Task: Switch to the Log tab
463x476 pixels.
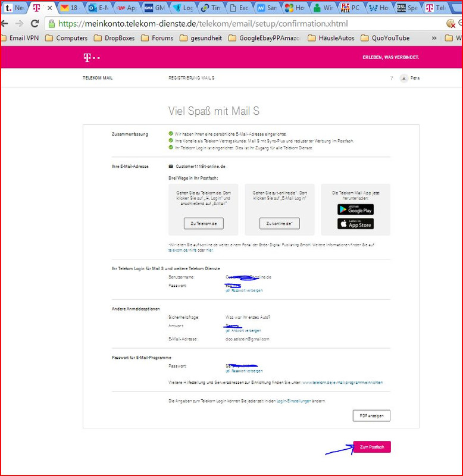Action: (183, 8)
